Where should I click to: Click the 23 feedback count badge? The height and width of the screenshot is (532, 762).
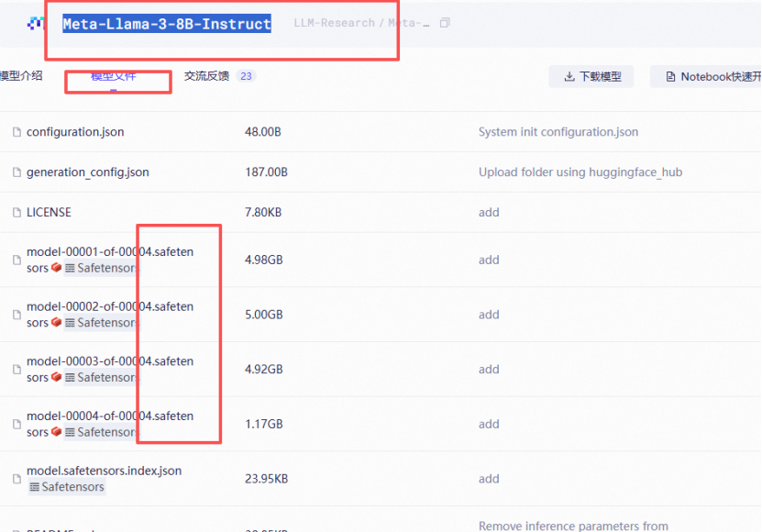[x=246, y=76]
